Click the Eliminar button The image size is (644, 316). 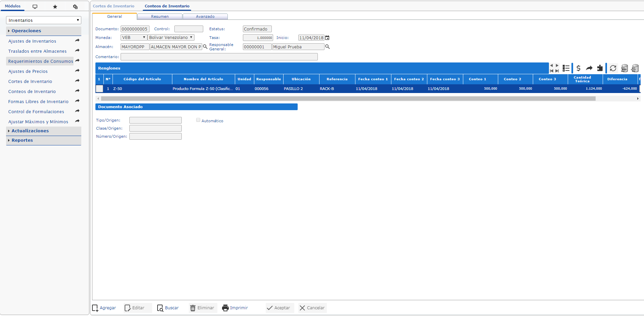(202, 308)
